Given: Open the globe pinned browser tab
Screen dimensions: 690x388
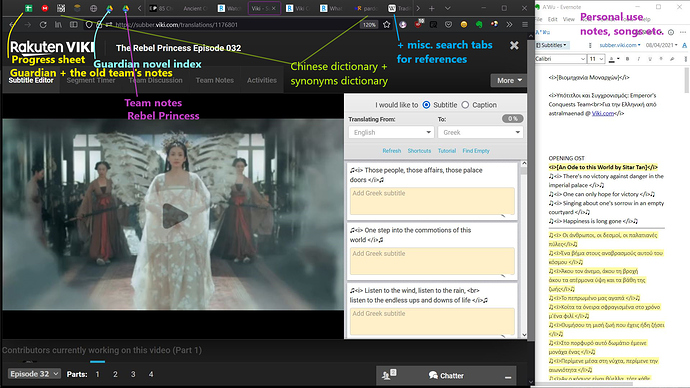Looking at the screenshot, I should point(93,8).
